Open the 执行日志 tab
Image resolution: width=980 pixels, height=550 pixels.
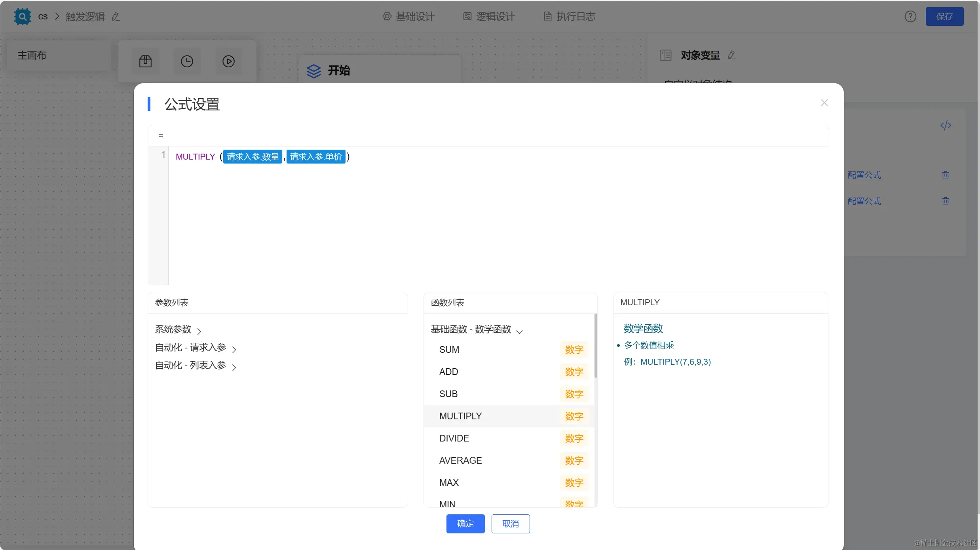[x=570, y=16]
